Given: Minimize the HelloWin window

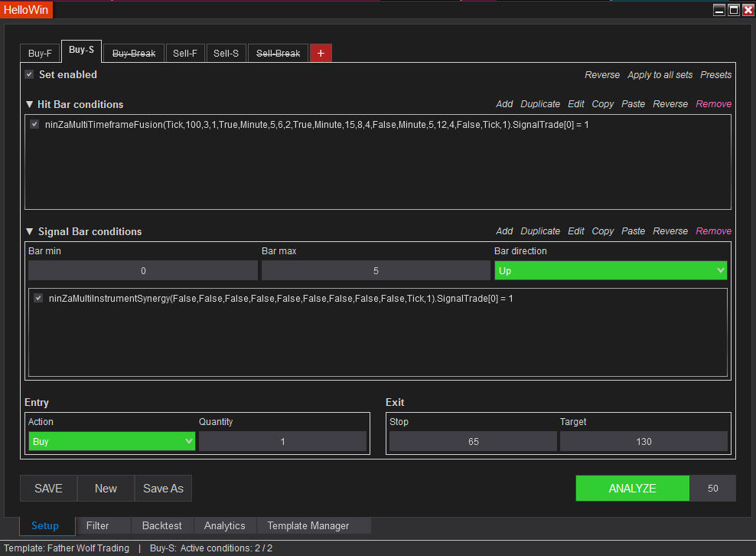Looking at the screenshot, I should coord(719,10).
